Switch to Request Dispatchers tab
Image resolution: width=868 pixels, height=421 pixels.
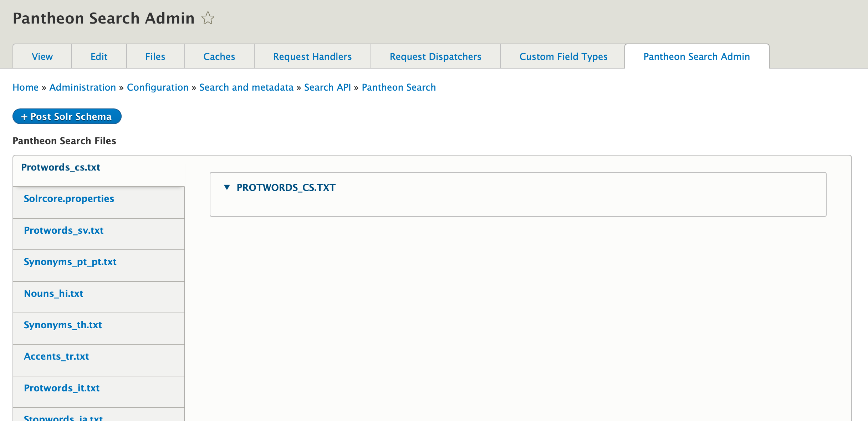click(x=435, y=56)
